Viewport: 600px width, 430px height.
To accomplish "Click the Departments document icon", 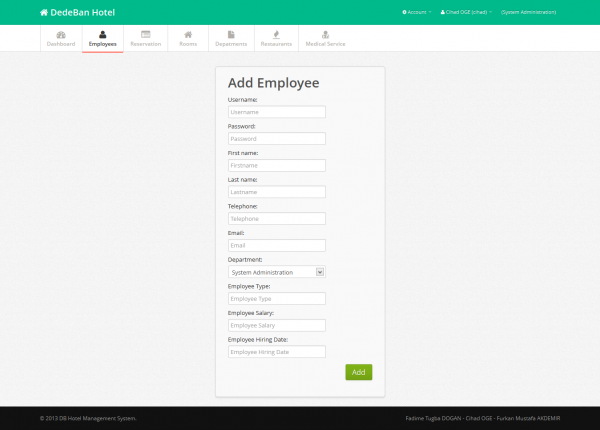I will pos(231,35).
